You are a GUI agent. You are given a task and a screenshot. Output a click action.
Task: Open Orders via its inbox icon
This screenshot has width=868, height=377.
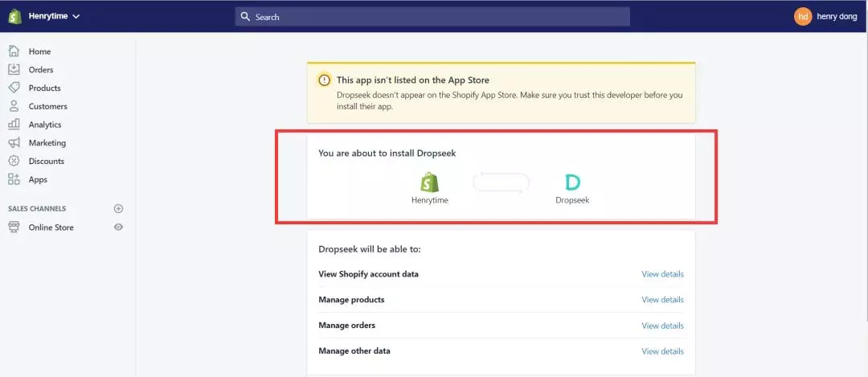click(14, 69)
